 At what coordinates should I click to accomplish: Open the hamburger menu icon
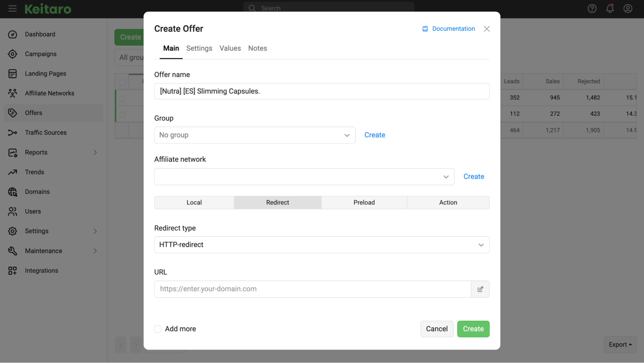point(13,8)
